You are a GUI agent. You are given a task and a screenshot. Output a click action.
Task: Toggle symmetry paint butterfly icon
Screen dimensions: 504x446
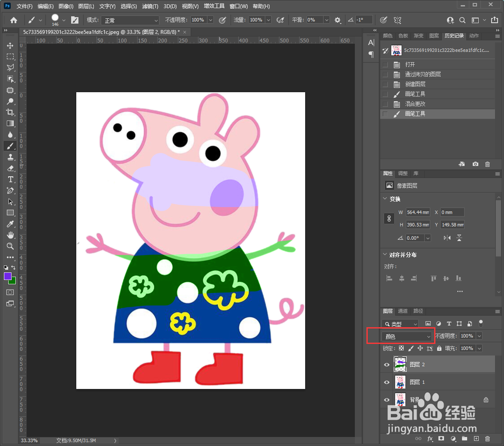pos(398,20)
